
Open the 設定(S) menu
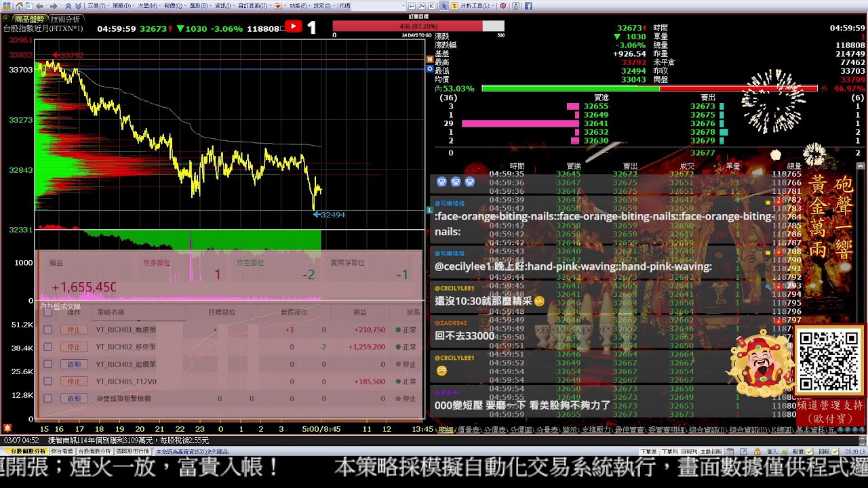(x=324, y=5)
